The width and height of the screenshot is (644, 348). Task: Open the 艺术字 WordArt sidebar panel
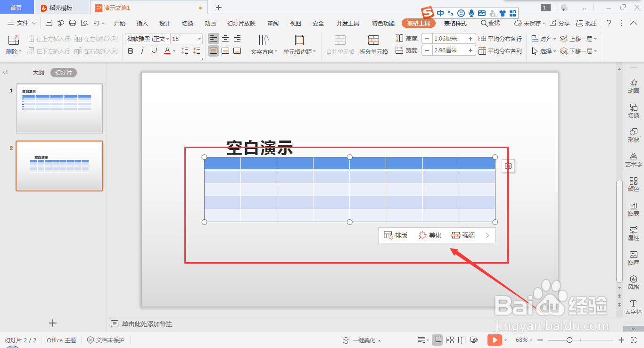[x=634, y=161]
